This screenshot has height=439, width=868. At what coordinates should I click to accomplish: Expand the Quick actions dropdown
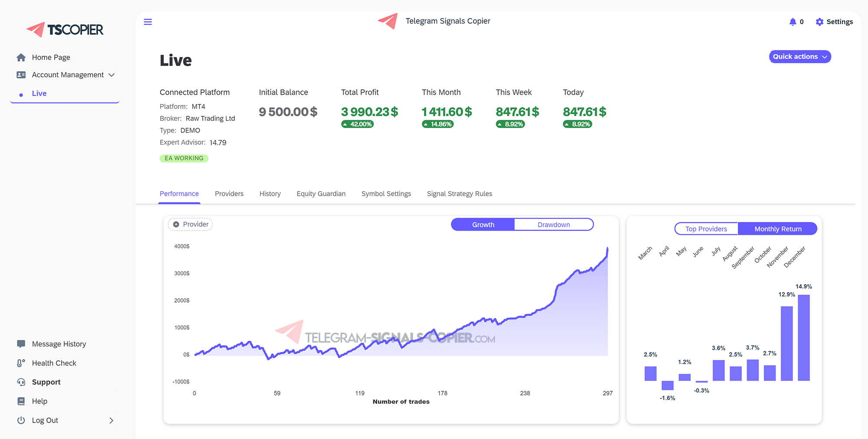[x=799, y=57]
